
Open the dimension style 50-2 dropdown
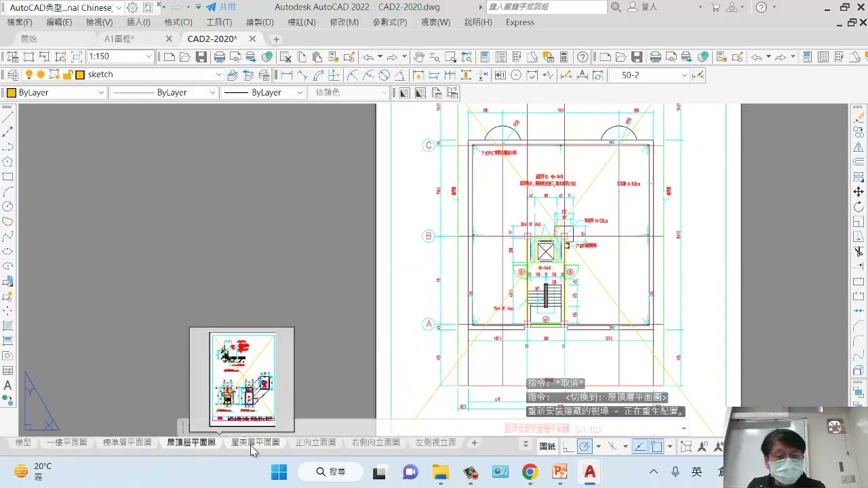684,75
